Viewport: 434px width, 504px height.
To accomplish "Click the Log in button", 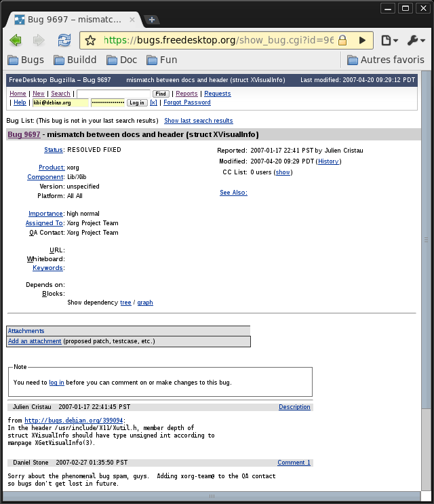I will pyautogui.click(x=137, y=102).
